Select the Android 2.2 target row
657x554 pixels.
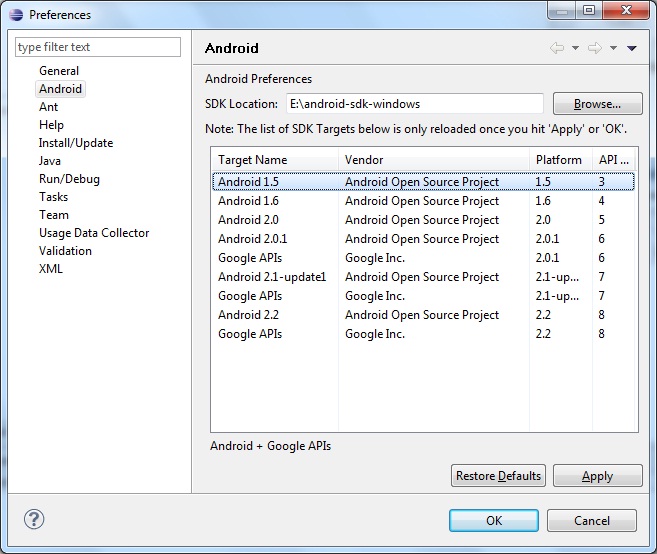click(423, 315)
